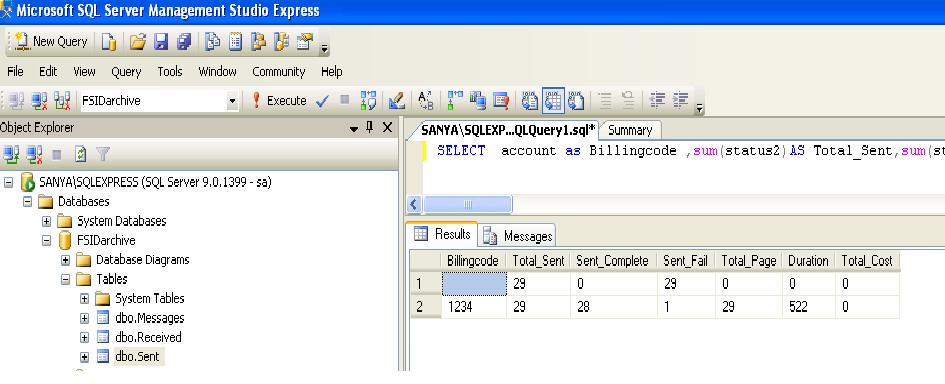945x384 pixels.
Task: Switch to the Summary tab
Action: click(630, 130)
